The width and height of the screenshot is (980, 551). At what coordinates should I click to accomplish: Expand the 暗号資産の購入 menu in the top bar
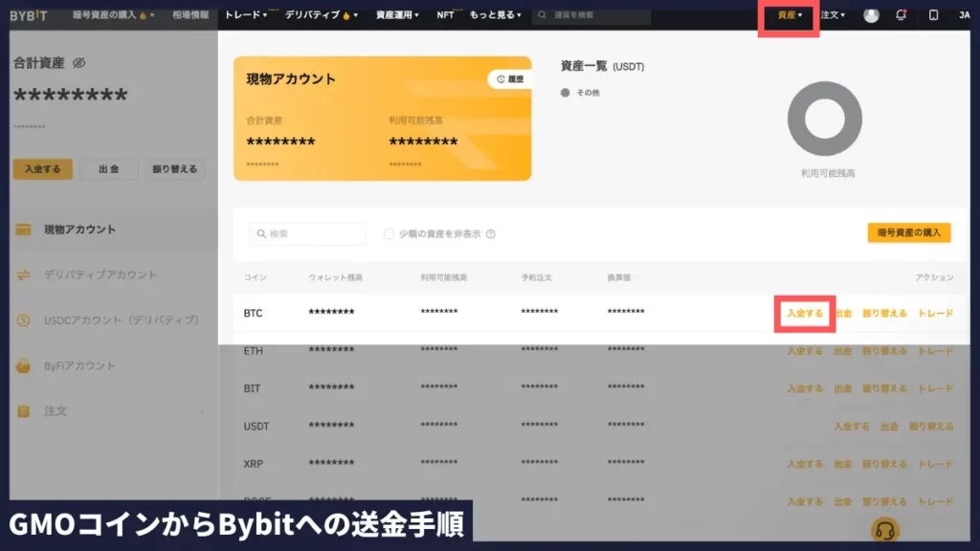coord(113,15)
